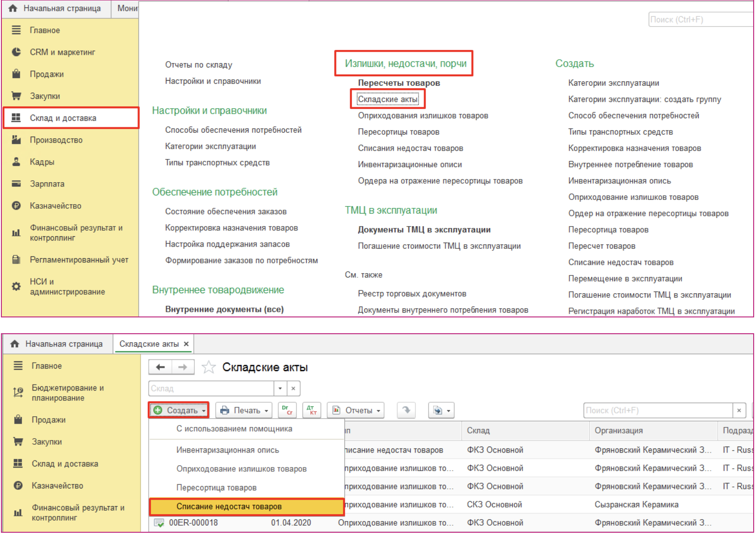The height and width of the screenshot is (536, 756).
Task: Click the CRM и маркетинг sidebar icon
Action: [16, 52]
